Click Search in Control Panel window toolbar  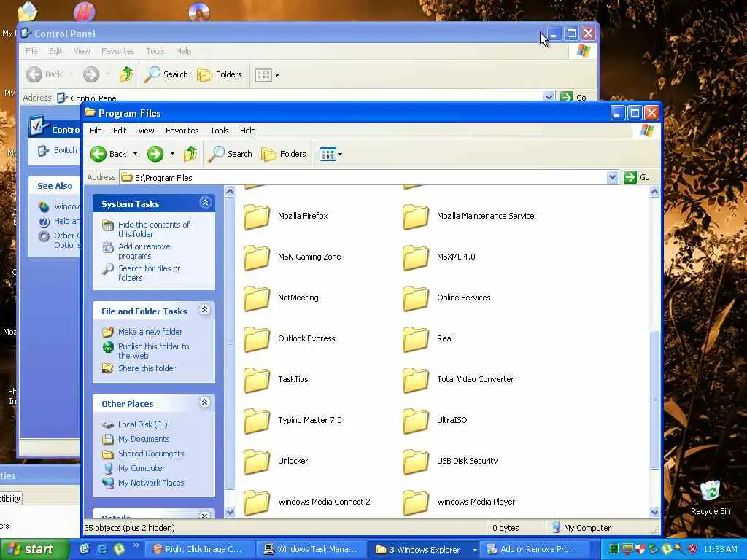[166, 74]
